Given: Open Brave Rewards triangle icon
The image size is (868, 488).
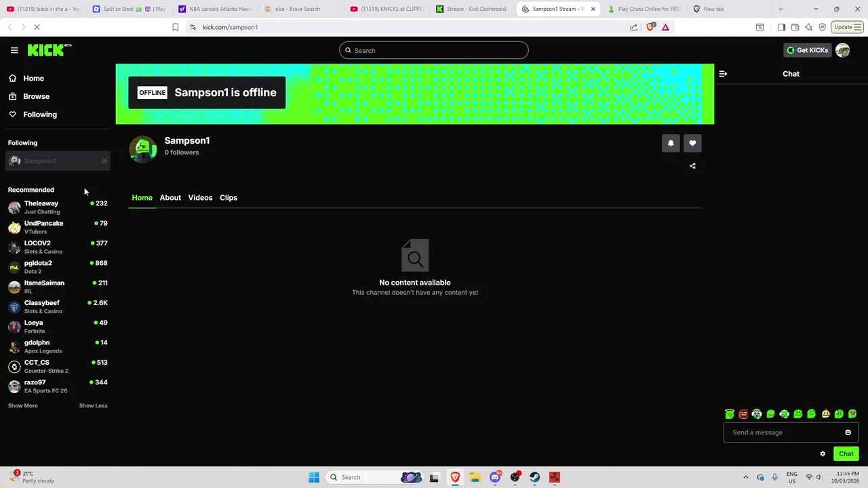Looking at the screenshot, I should (665, 27).
